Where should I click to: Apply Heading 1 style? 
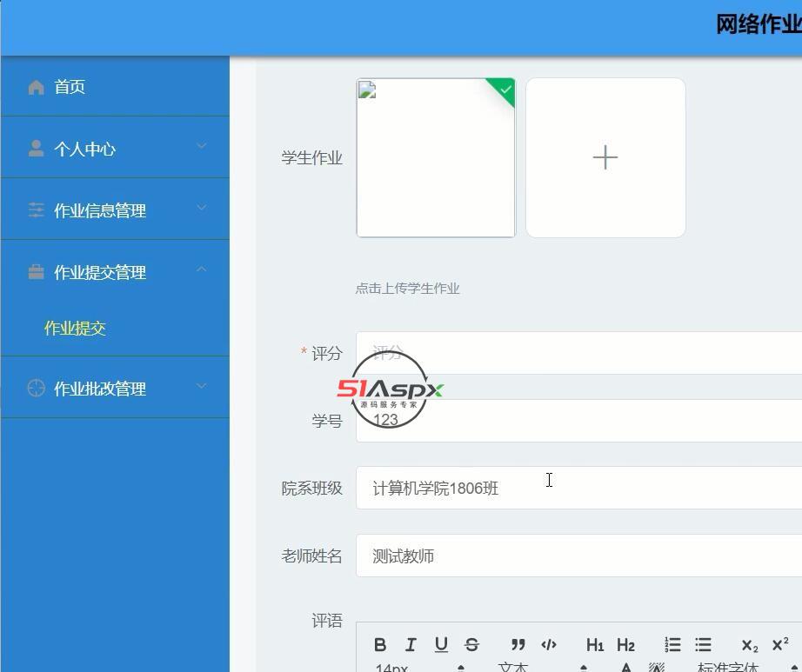(595, 645)
